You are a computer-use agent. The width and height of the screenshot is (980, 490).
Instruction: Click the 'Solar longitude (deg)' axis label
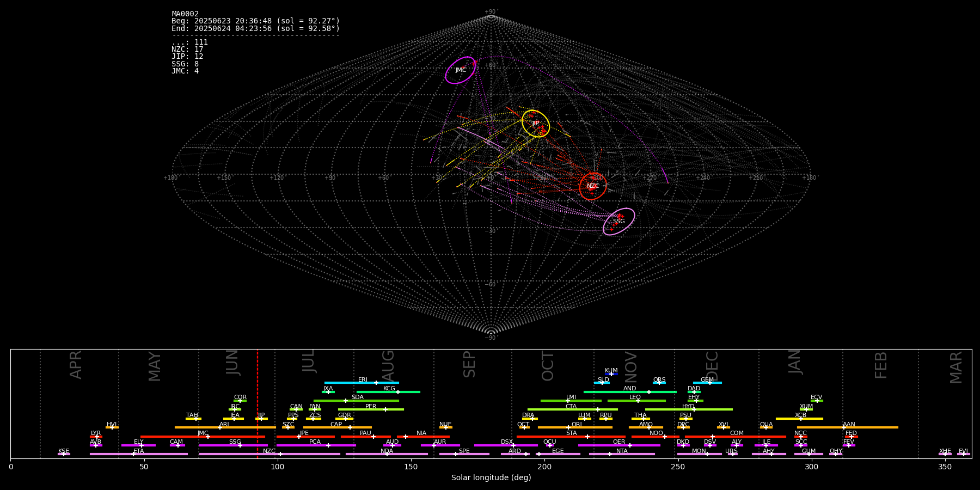click(491, 478)
